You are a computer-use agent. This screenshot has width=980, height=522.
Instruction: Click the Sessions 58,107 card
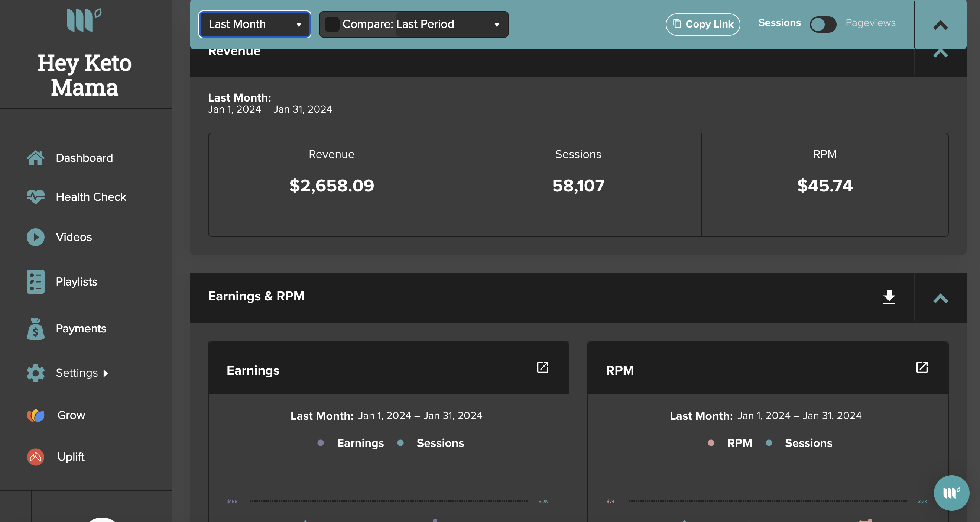click(578, 185)
